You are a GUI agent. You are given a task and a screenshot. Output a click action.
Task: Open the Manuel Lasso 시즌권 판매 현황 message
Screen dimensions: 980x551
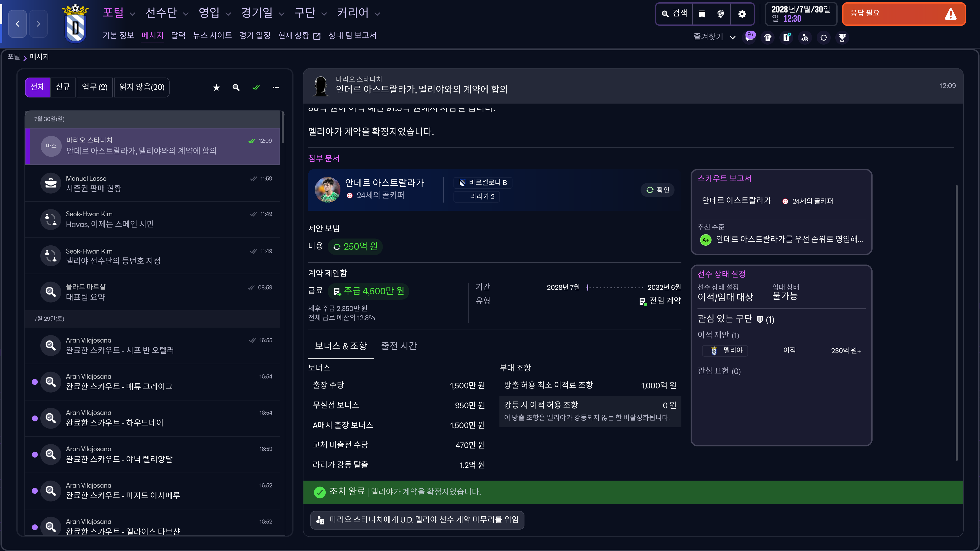[152, 183]
